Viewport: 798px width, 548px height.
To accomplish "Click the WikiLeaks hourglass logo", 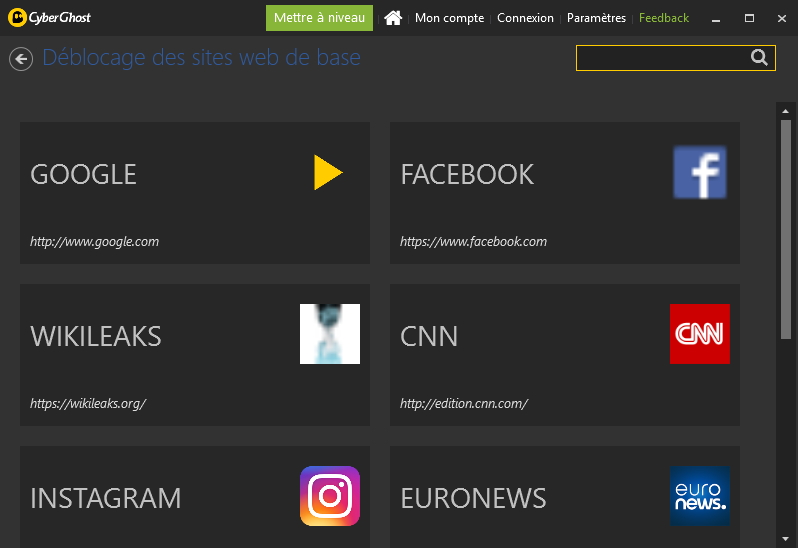I will (330, 334).
